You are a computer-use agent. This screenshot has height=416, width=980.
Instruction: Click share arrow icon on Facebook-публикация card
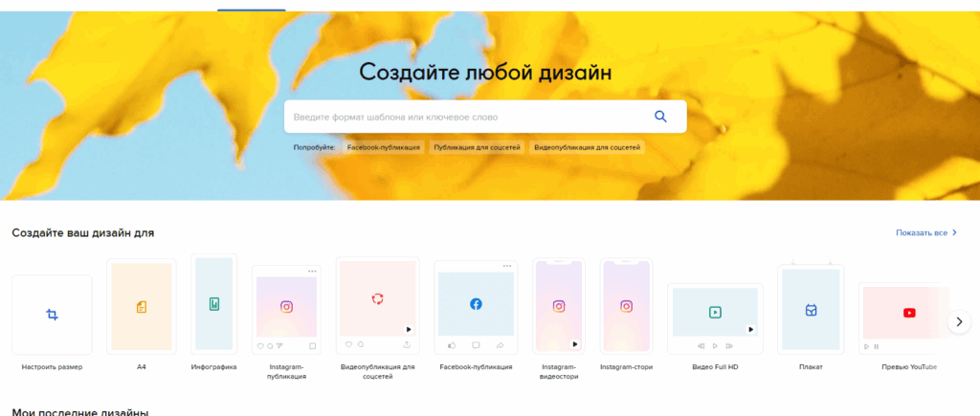click(x=500, y=345)
